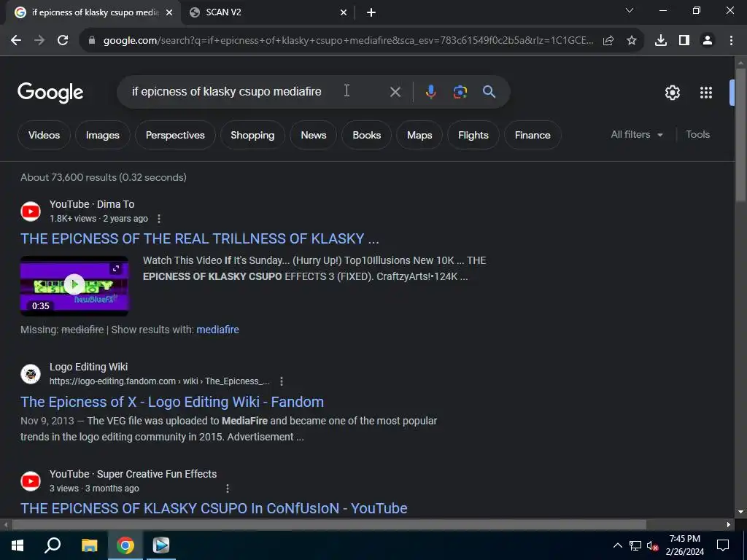Viewport: 747px width, 560px height.
Task: Show hidden system tray icons
Action: [617, 545]
